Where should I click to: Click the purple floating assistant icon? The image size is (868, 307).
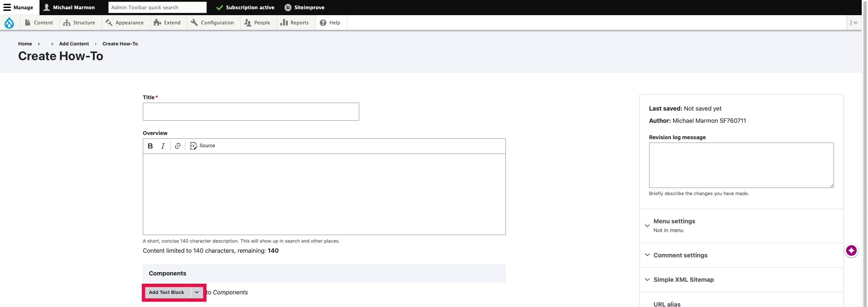point(852,251)
